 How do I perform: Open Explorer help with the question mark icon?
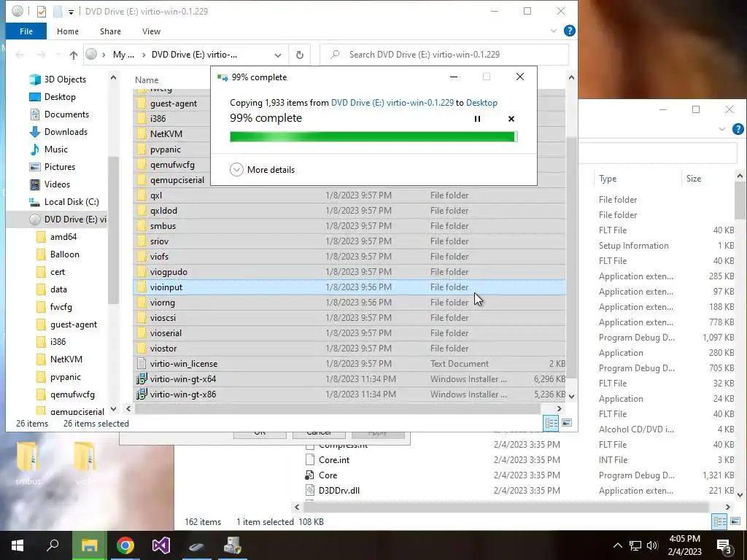569,31
